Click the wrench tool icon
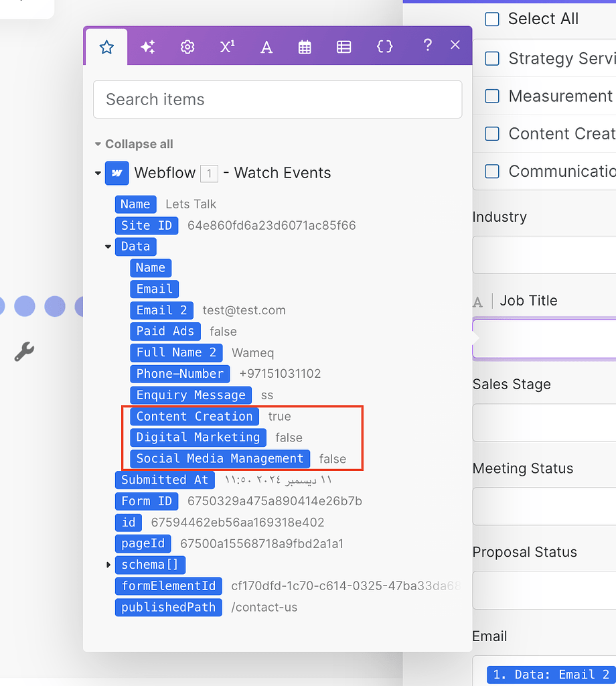 (24, 351)
